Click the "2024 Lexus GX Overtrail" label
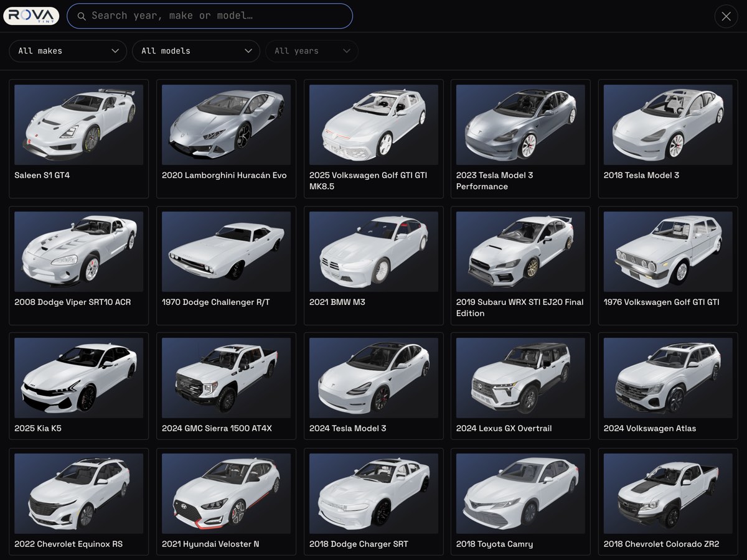747x560 pixels. pos(504,429)
